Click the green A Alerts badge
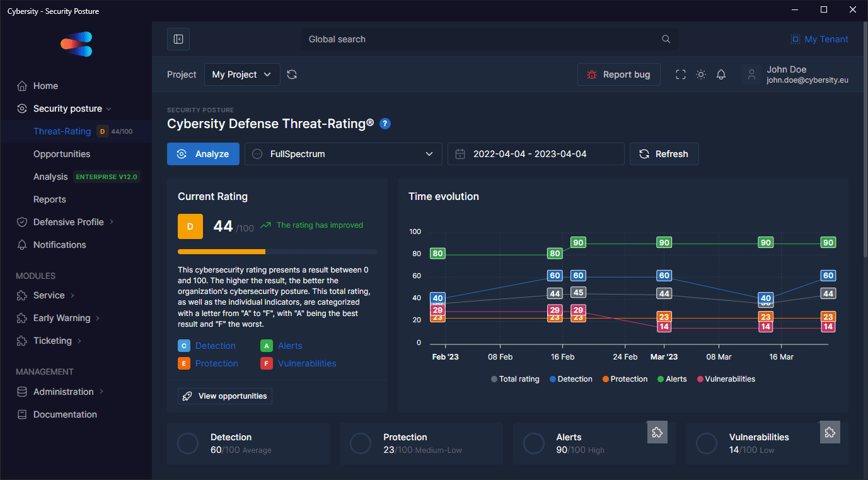This screenshot has width=868, height=480. tap(267, 346)
